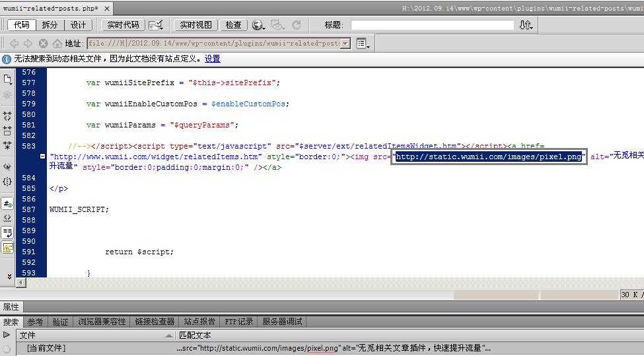
Task: Click the info icon in the info bar
Action: click(7, 59)
